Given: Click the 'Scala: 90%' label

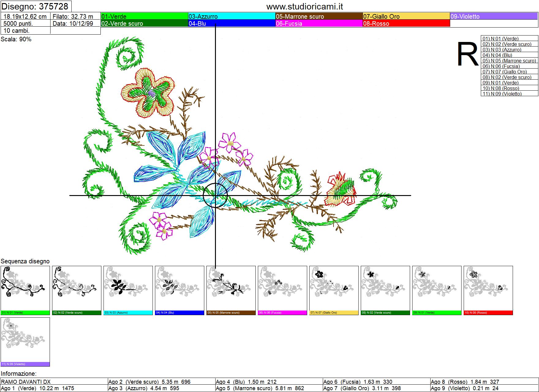Looking at the screenshot, I should click(16, 39).
